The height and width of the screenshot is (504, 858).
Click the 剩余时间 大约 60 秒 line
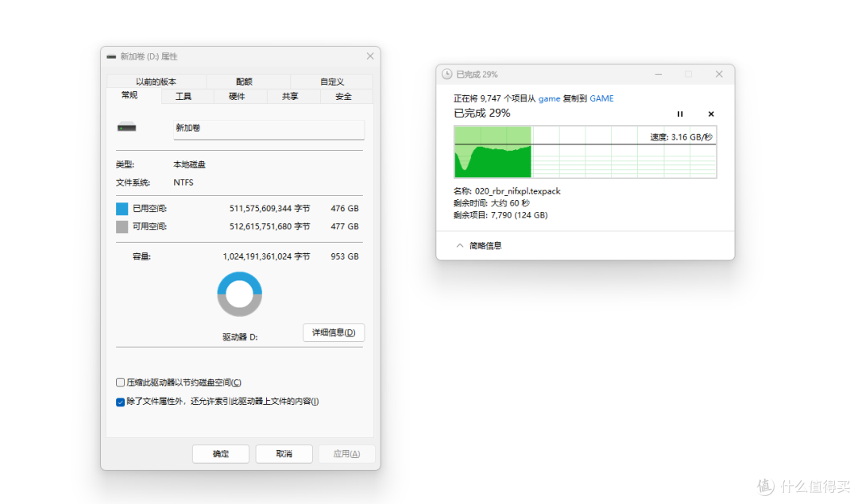pyautogui.click(x=492, y=203)
